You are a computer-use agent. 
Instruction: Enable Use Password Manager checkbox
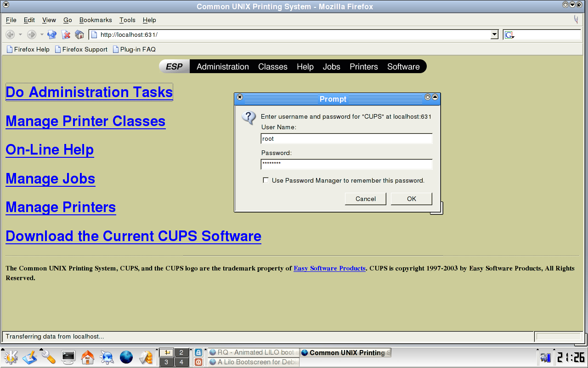[266, 180]
